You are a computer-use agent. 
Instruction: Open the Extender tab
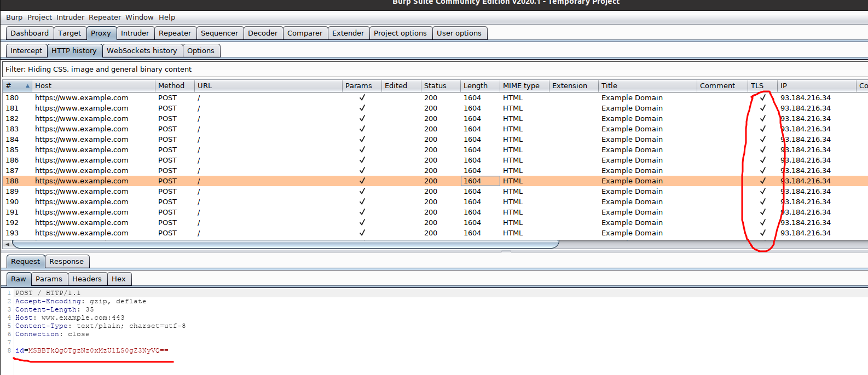coord(348,33)
